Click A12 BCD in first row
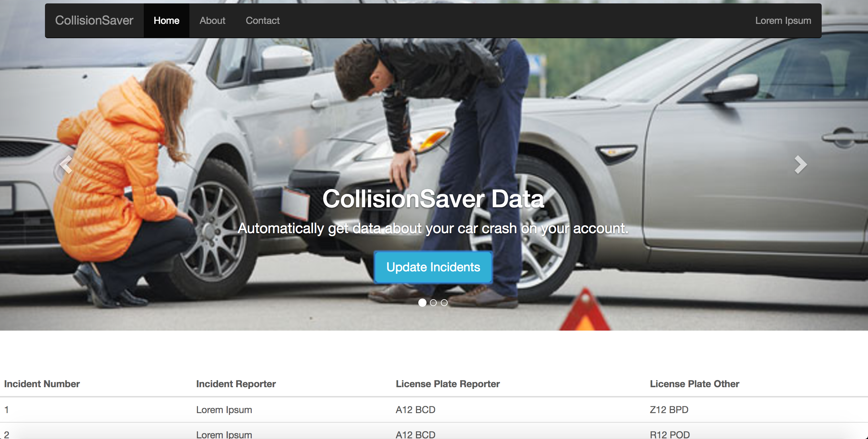This screenshot has width=868, height=439. [x=415, y=410]
